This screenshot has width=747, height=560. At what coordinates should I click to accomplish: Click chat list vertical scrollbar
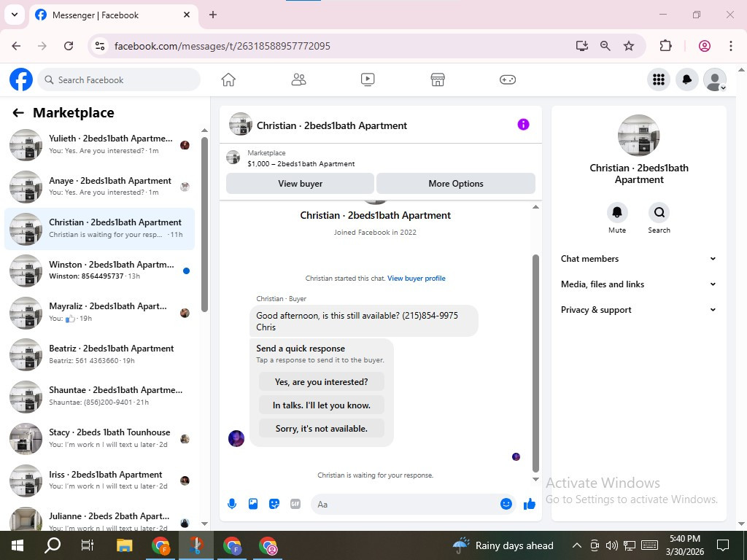pyautogui.click(x=204, y=224)
